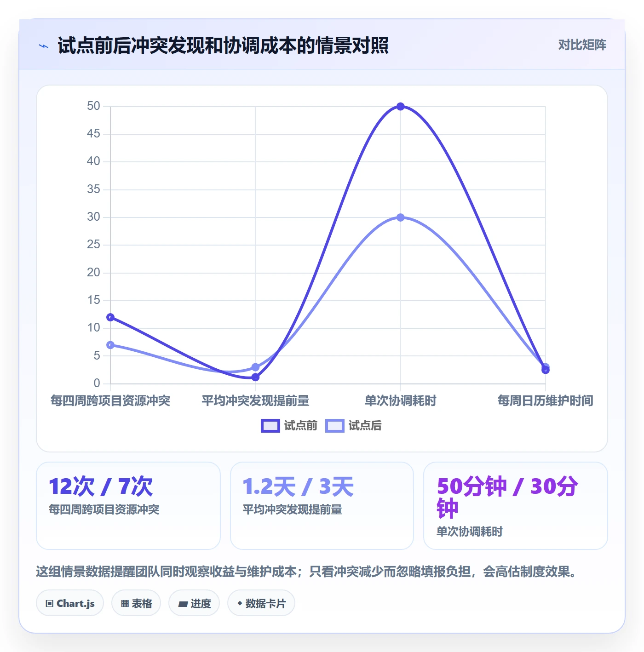644x652 pixels.
Task: Click the 试点后 data point at 30
Action: click(x=400, y=217)
